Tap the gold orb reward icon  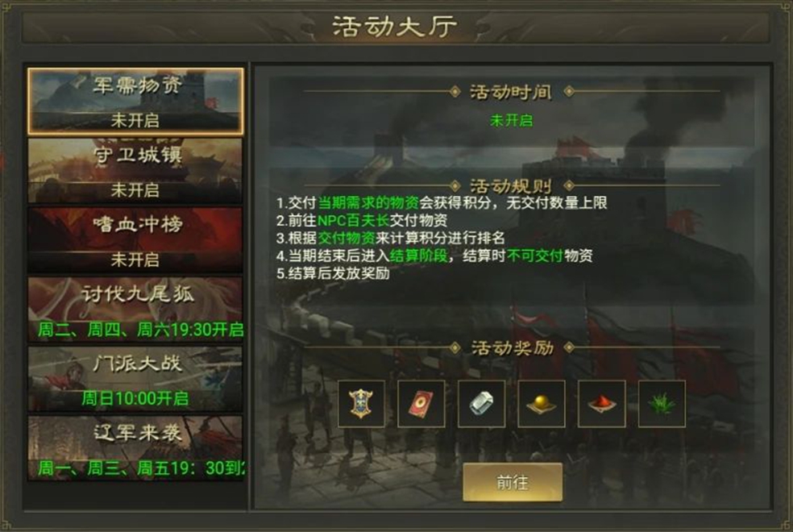tap(542, 404)
